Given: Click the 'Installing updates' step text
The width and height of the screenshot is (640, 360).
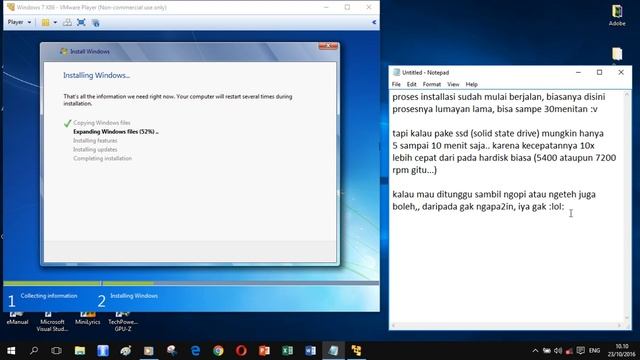Looking at the screenshot, I should [x=95, y=149].
